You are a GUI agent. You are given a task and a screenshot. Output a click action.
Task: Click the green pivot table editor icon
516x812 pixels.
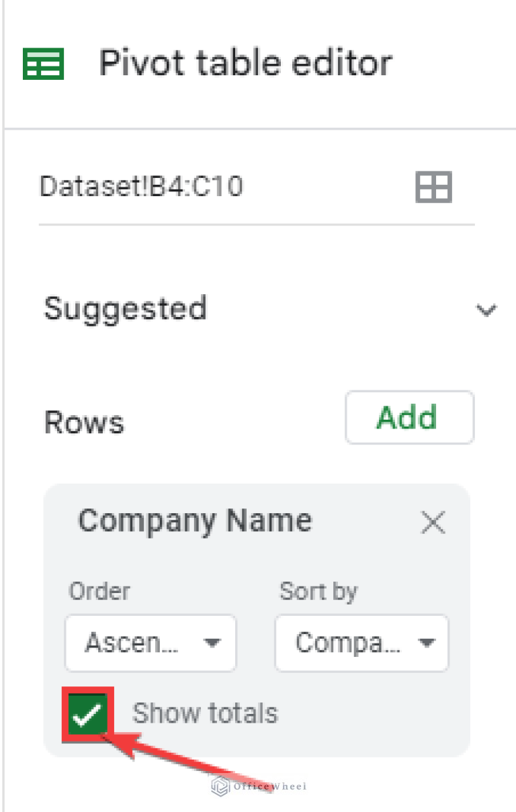point(42,62)
